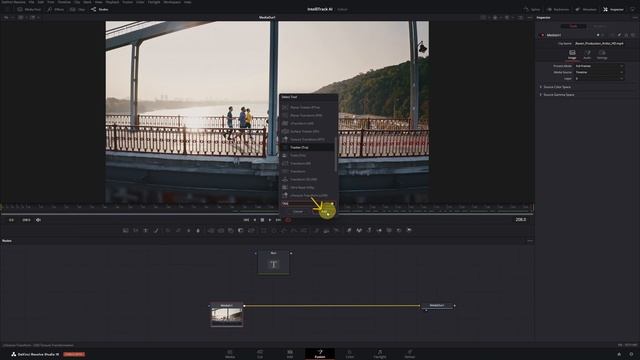The height and width of the screenshot is (360, 640).
Task: Select the Text node in node graph
Action: pyautogui.click(x=273, y=262)
